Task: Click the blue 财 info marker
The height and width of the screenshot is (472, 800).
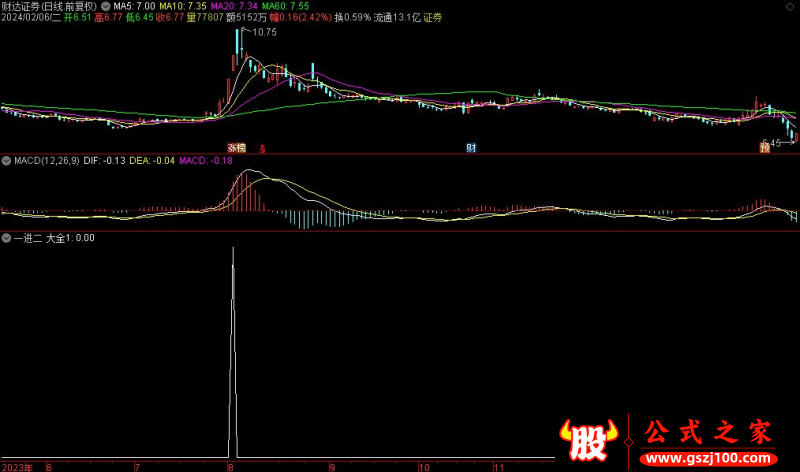Action: (x=470, y=147)
